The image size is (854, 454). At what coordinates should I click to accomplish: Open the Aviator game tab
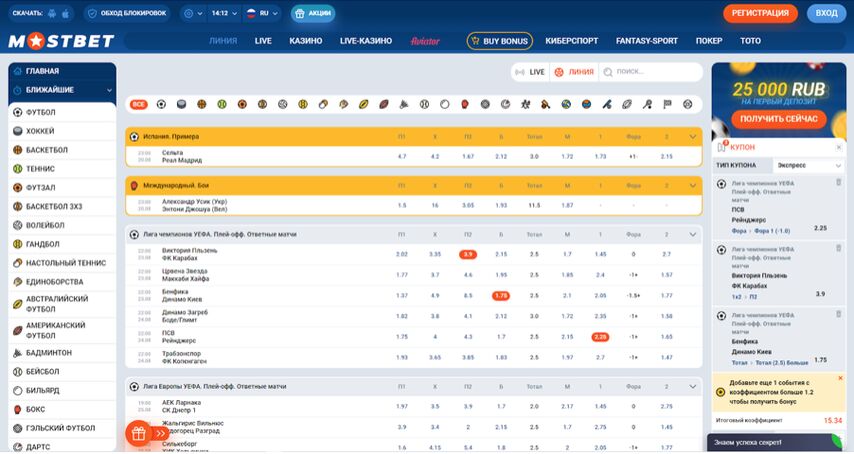coord(425,41)
